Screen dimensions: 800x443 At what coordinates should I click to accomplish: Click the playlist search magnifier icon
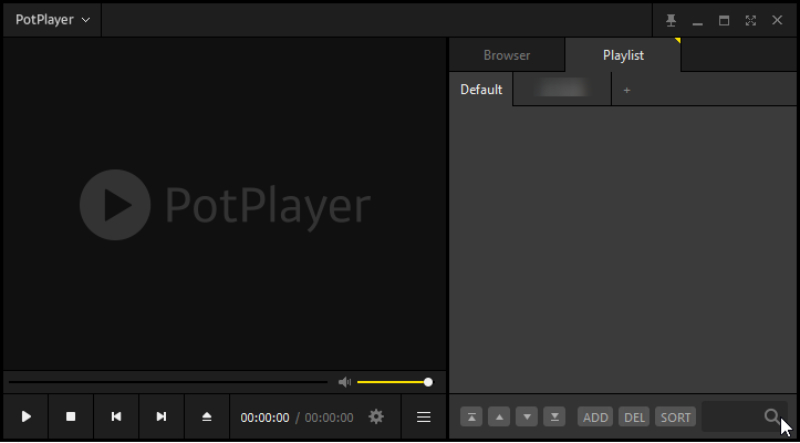tap(772, 417)
